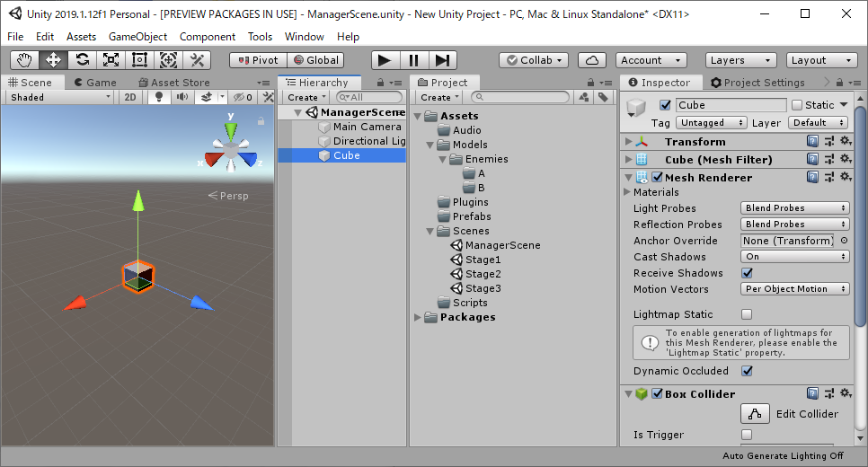Enable Lightmap Static checkbox
The height and width of the screenshot is (467, 868).
tap(747, 314)
